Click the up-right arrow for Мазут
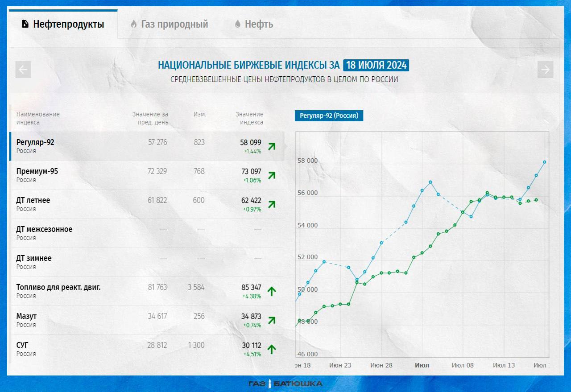 [272, 320]
